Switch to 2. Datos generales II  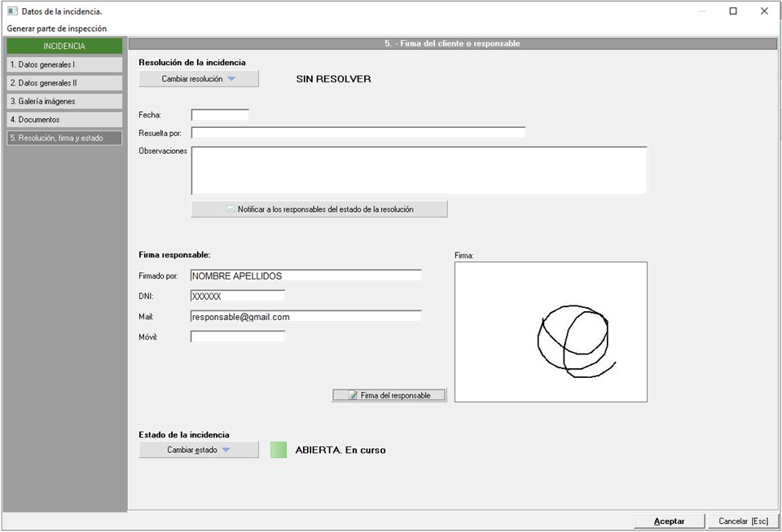pyautogui.click(x=64, y=83)
